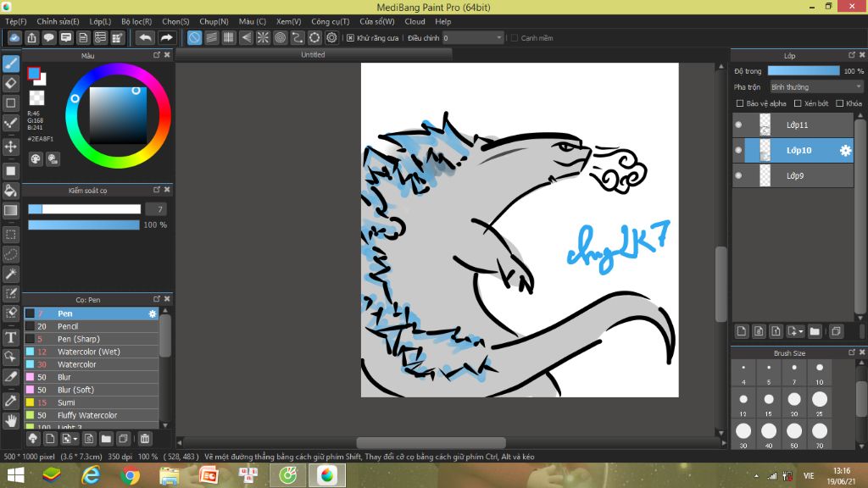The height and width of the screenshot is (488, 868).
Task: Select the rectangular Selection tool
Action: pyautogui.click(x=11, y=235)
